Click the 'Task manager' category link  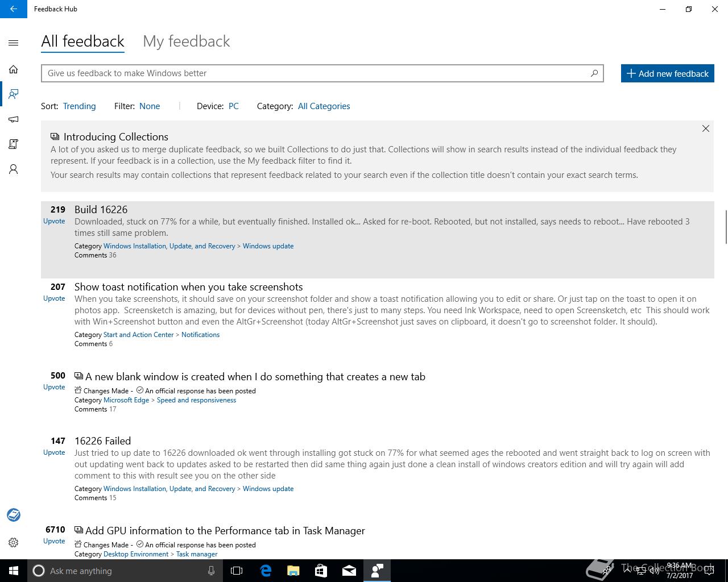pyautogui.click(x=197, y=554)
